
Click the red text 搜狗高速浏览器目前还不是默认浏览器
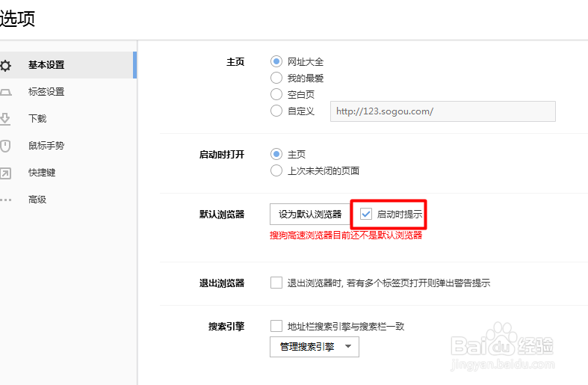(346, 235)
